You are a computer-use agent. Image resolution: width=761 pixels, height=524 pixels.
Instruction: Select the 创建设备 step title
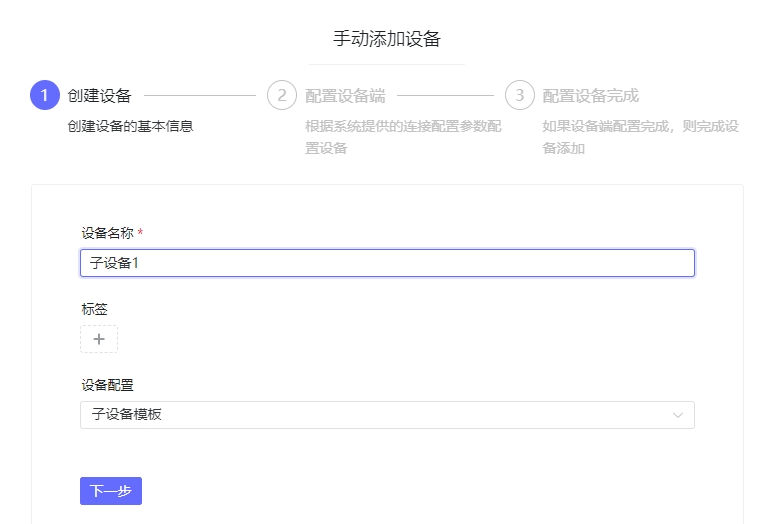coord(99,96)
